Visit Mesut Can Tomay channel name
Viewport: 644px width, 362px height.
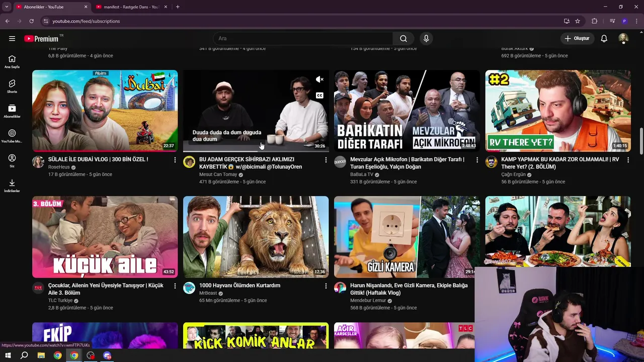pos(218,174)
